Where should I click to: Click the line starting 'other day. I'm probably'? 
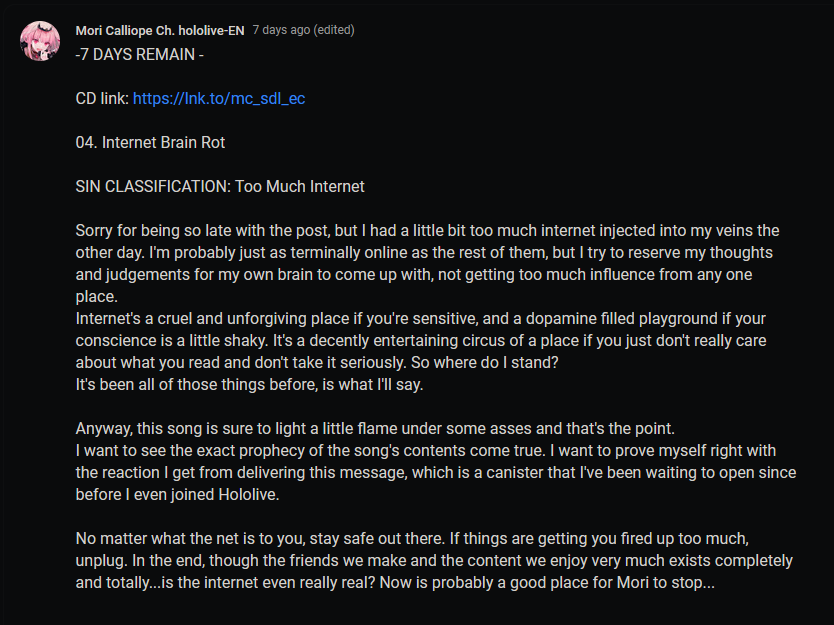click(424, 252)
